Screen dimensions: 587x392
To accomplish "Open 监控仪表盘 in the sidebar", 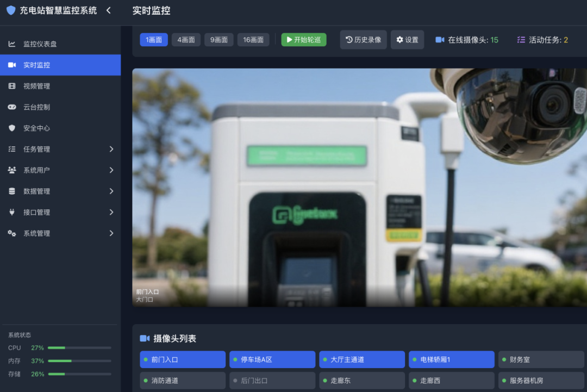I will click(60, 44).
